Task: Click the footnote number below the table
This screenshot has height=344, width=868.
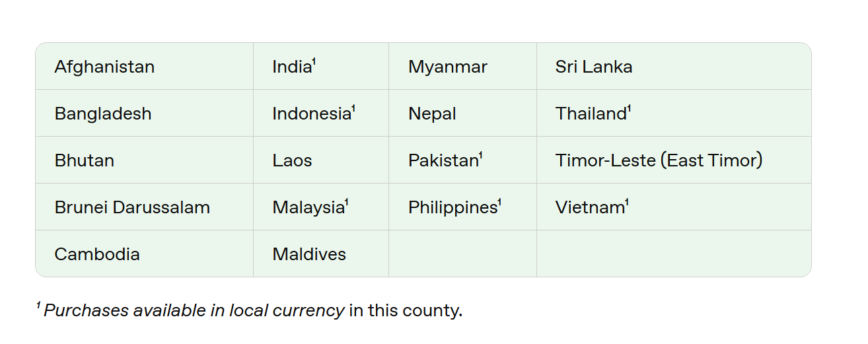Action: (38, 306)
